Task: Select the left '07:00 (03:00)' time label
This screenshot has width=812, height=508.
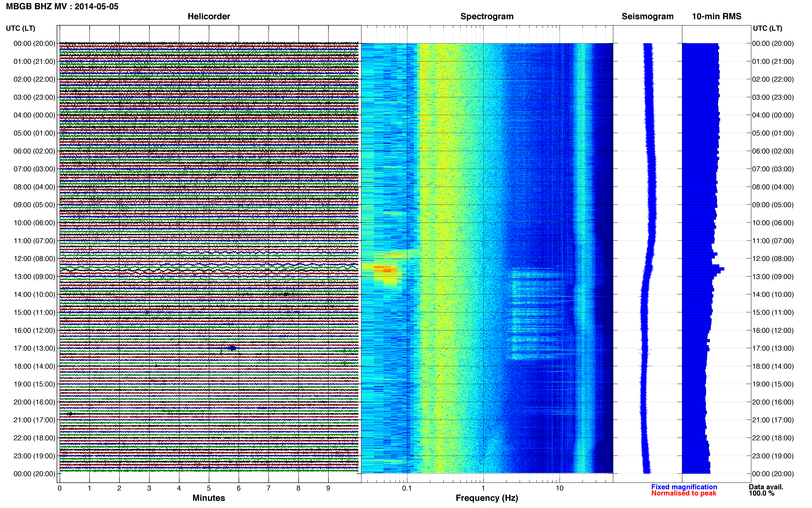Action: pos(34,169)
